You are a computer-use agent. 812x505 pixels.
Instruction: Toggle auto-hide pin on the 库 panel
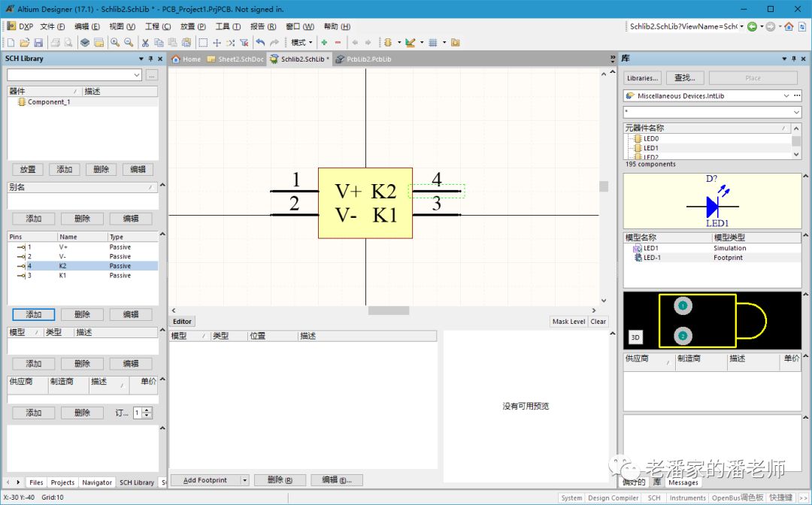795,59
